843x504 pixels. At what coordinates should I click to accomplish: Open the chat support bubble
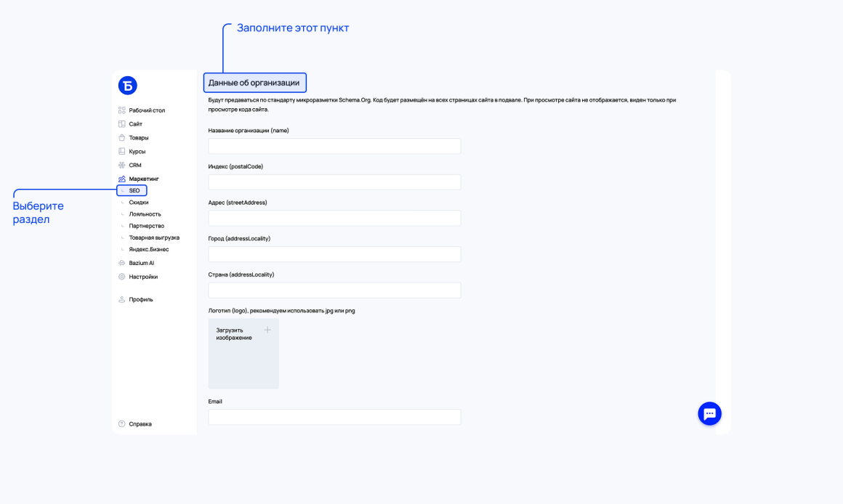(x=710, y=414)
